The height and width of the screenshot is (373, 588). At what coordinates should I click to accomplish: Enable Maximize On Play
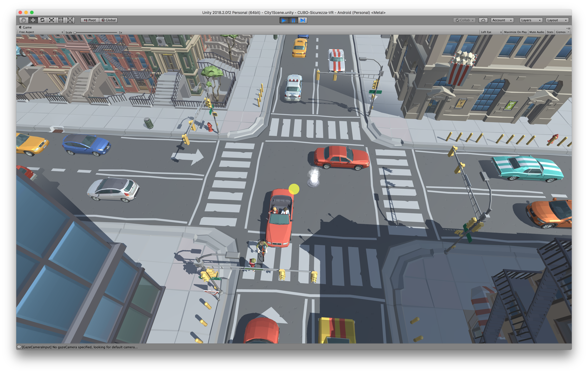coord(515,32)
